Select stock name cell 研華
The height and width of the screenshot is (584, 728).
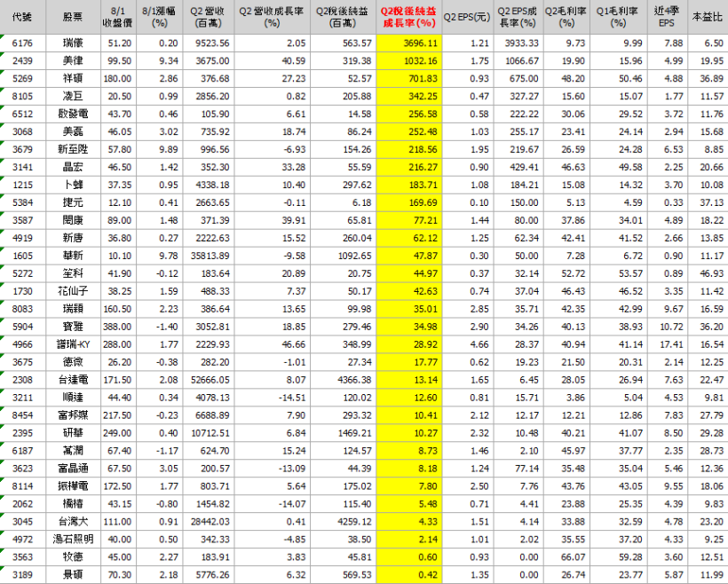point(73,432)
